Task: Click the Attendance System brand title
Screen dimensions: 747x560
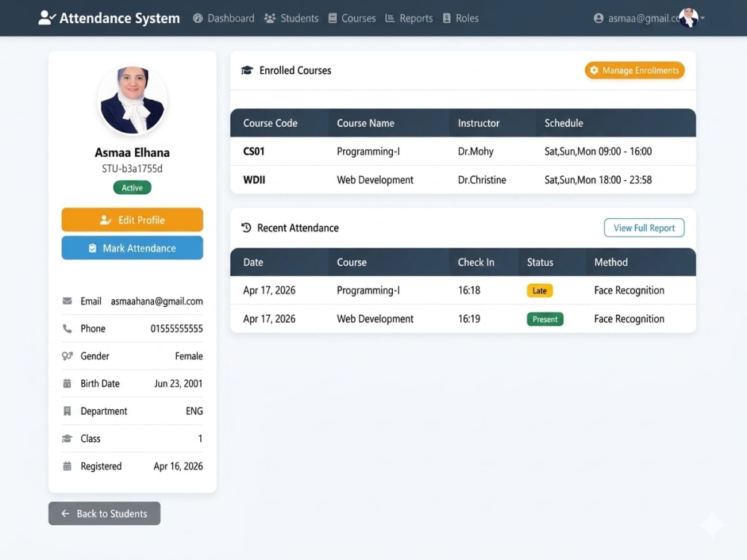Action: tap(120, 18)
